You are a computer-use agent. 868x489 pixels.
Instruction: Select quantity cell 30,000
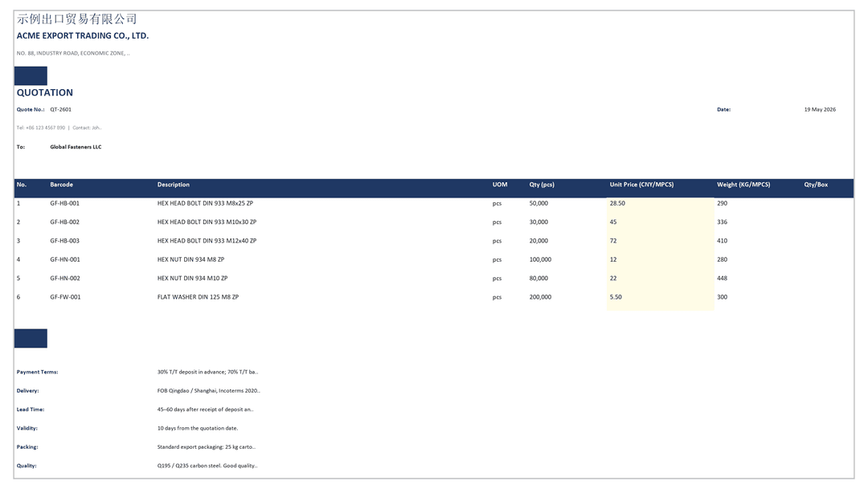[538, 222]
